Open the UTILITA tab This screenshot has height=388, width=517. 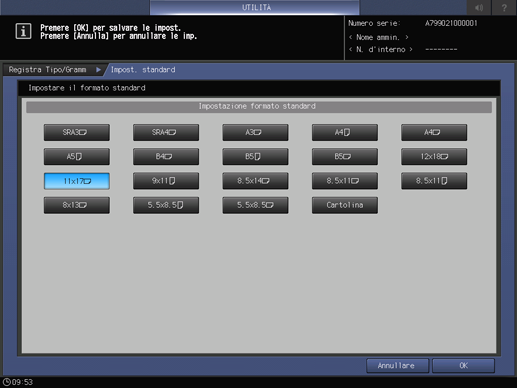[x=255, y=7]
